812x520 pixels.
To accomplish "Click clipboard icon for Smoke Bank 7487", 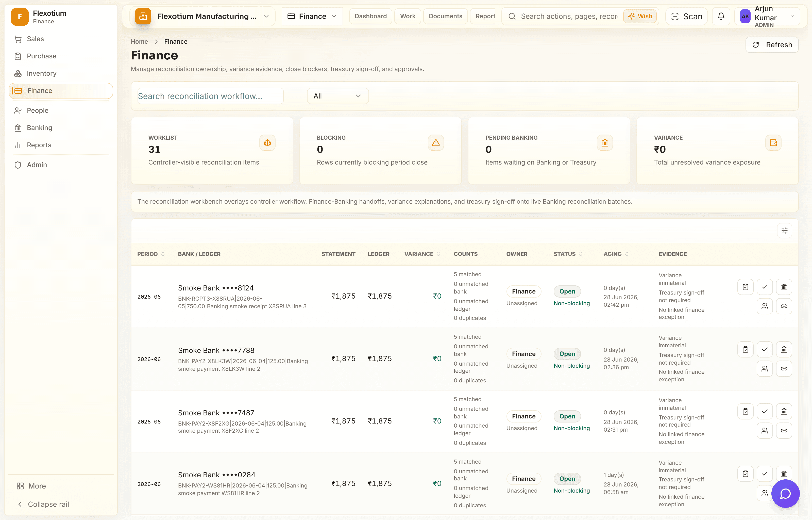I will pyautogui.click(x=745, y=412).
